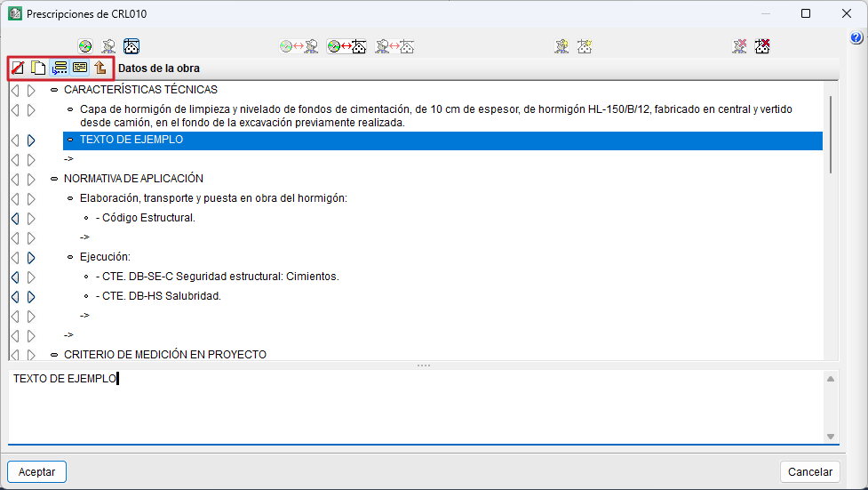The height and width of the screenshot is (490, 868).
Task: Collapse the CRITERIO DE MEDICIÓN EN PROYECTO bullet
Action: (x=53, y=355)
